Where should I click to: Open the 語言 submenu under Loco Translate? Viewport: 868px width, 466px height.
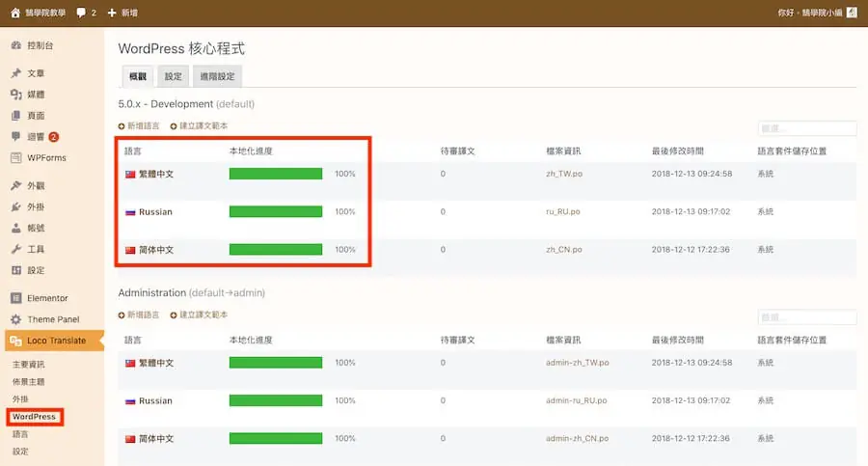click(20, 434)
